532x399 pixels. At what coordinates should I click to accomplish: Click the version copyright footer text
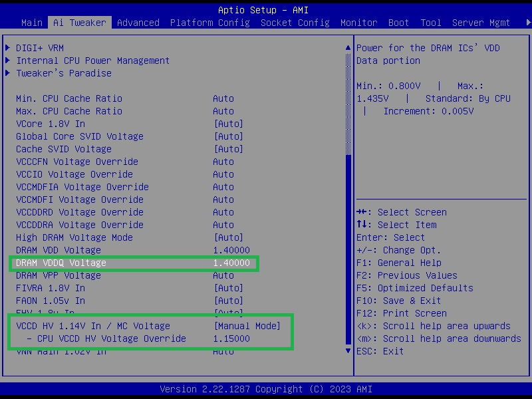pos(266,389)
